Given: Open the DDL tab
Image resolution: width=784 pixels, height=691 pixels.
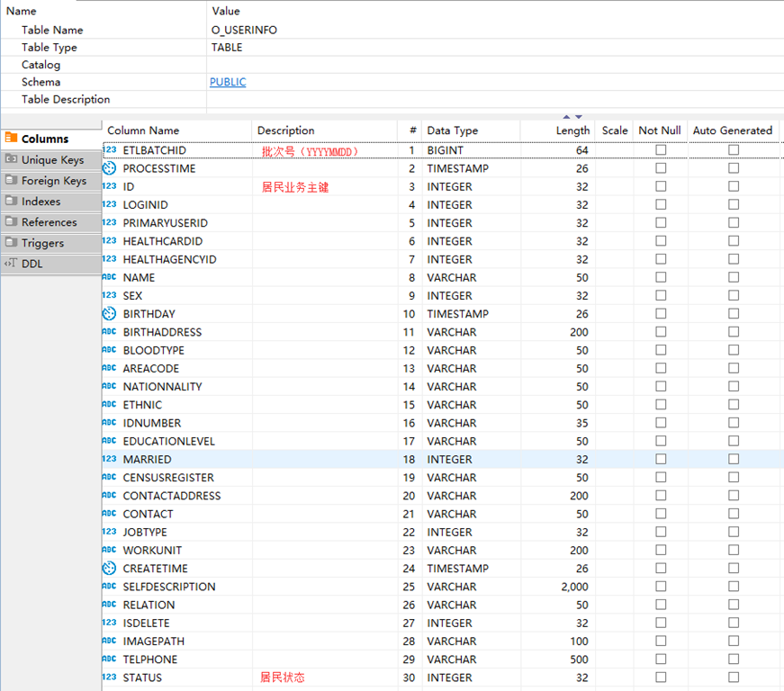Looking at the screenshot, I should 51,264.
